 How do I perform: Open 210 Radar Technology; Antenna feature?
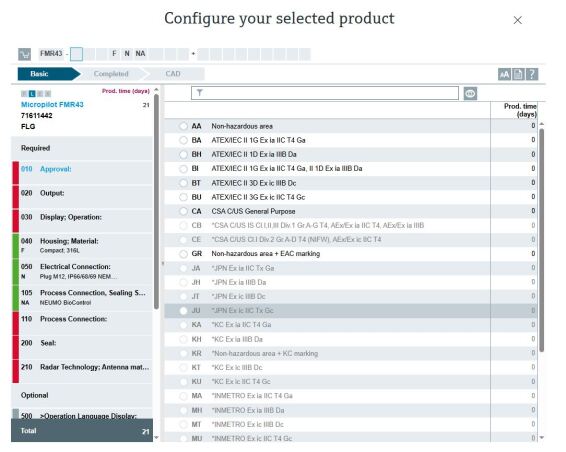pyautogui.click(x=82, y=371)
